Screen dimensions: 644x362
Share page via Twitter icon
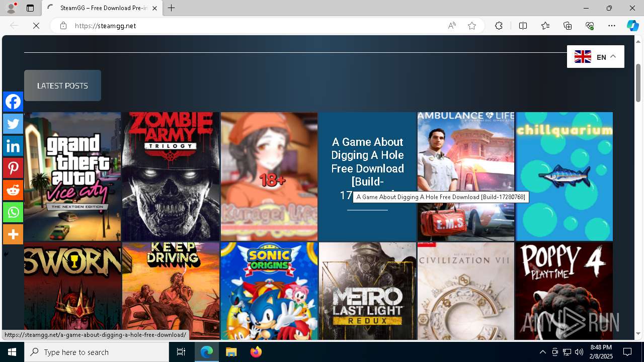point(13,124)
